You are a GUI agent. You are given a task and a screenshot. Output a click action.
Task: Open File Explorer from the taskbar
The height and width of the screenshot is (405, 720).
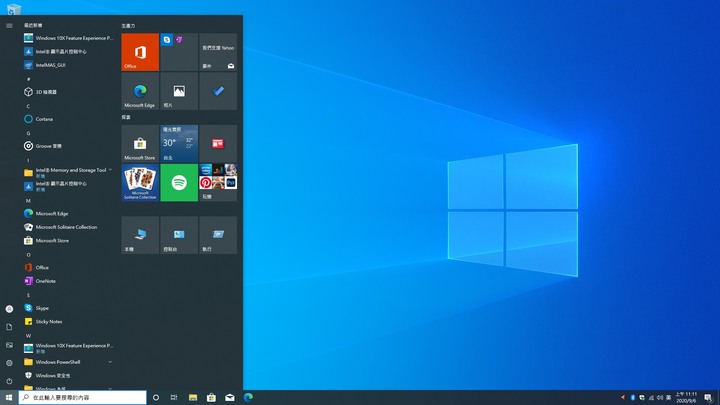[193, 398]
